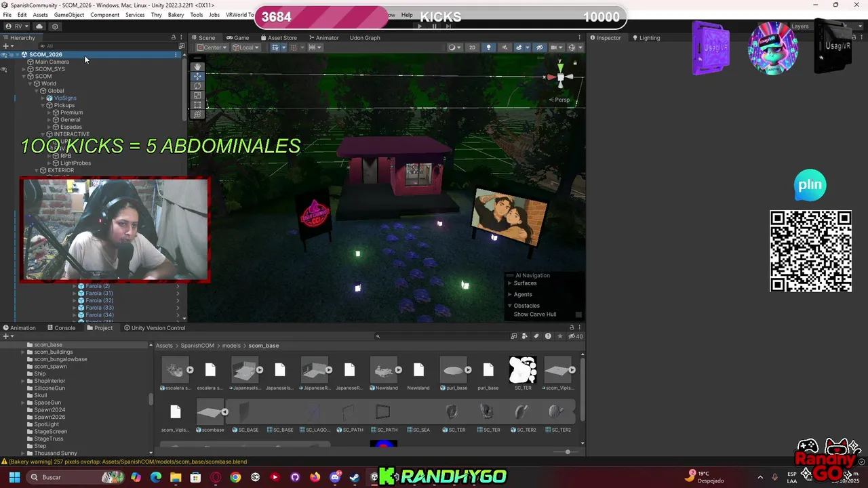Collapse Surfaces in AI Navigation overlay
The width and height of the screenshot is (868, 488).
510,283
